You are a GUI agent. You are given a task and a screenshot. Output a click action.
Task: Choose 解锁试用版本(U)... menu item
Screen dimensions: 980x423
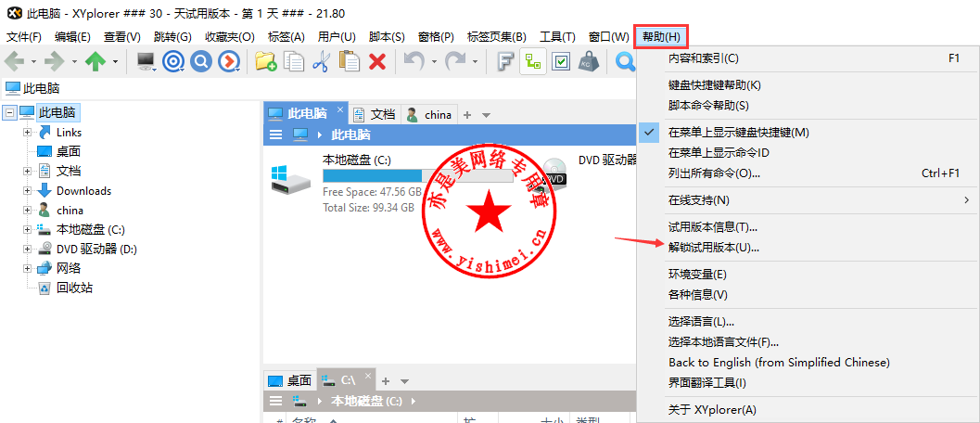click(x=714, y=248)
